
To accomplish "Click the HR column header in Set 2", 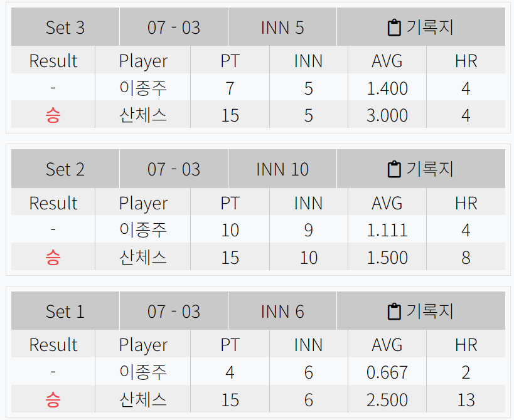I will click(466, 202).
